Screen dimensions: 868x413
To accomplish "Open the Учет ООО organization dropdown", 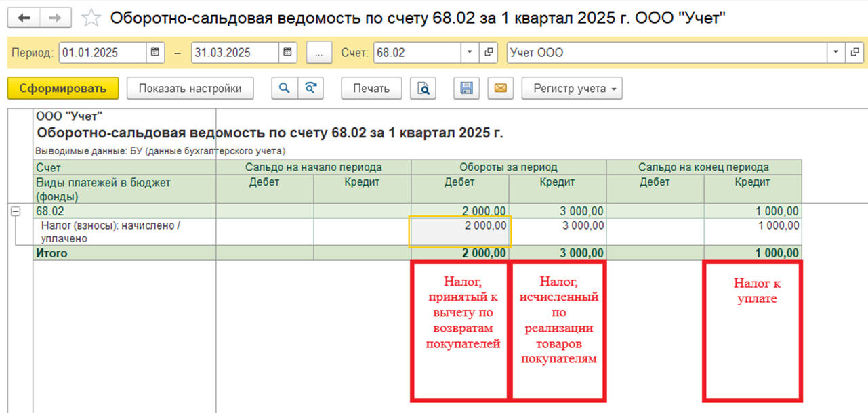I will click(837, 51).
